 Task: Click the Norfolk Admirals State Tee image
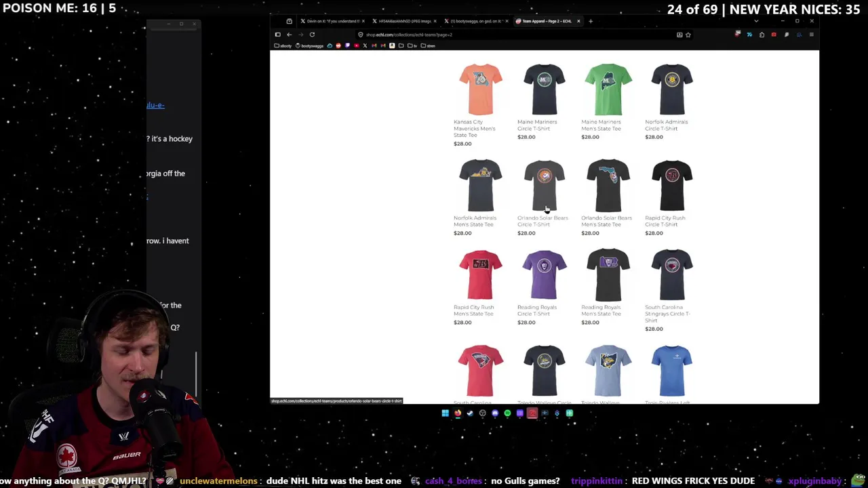480,185
